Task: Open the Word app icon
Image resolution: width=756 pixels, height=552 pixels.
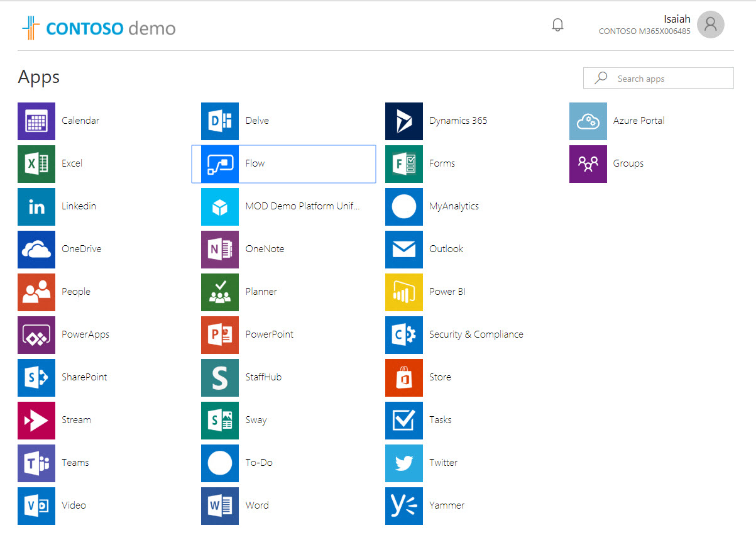Action: [220, 506]
